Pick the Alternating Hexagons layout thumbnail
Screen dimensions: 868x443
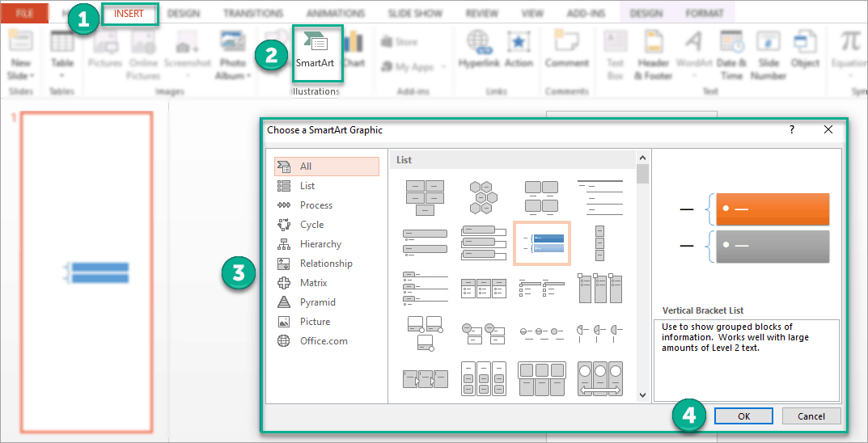point(483,197)
